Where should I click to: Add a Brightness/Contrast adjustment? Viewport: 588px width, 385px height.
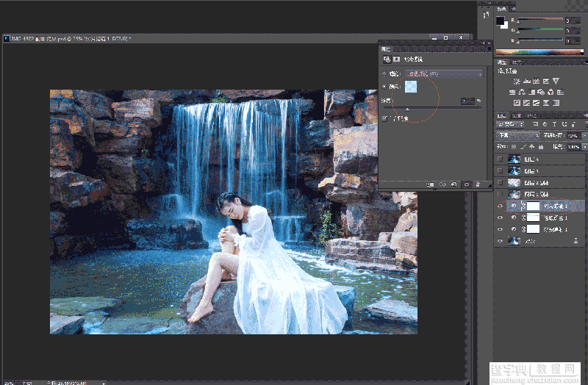tap(517, 81)
